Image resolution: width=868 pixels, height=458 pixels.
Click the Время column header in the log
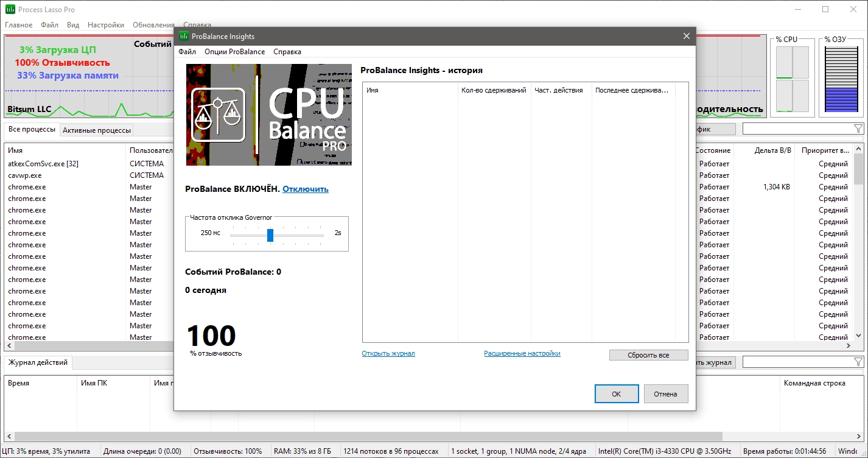tap(40, 383)
